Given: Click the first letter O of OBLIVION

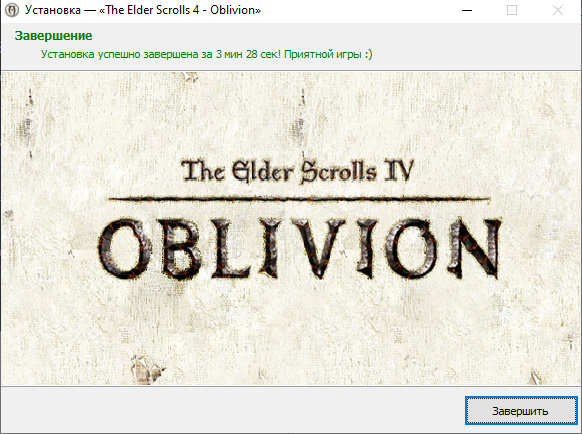Looking at the screenshot, I should click(x=124, y=249).
